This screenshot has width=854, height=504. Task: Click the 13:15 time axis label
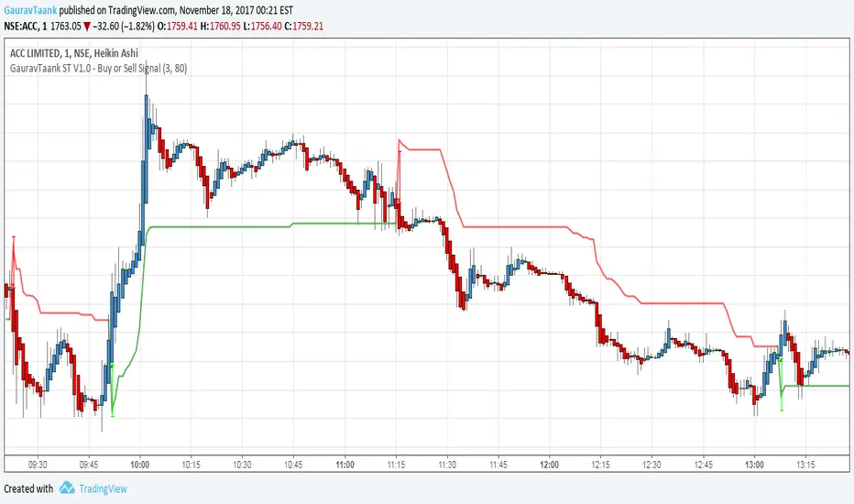pyautogui.click(x=805, y=465)
